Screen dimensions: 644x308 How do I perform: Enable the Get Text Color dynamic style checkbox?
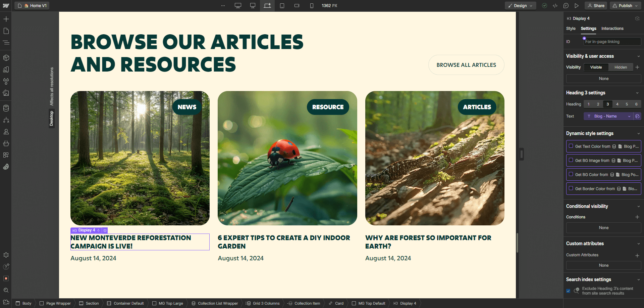[x=571, y=146]
